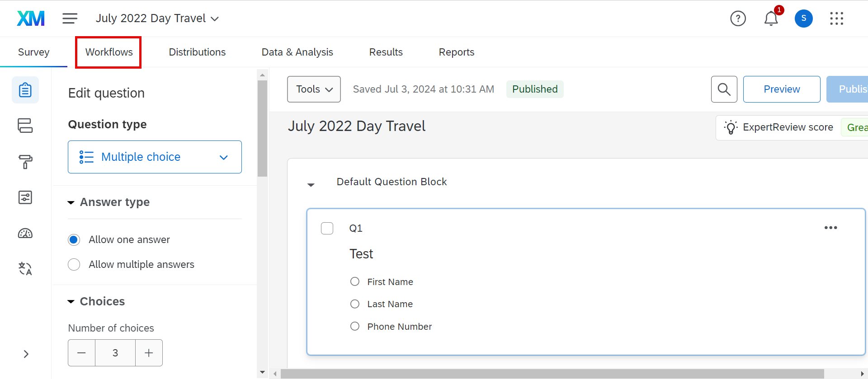This screenshot has width=868, height=379.
Task: Click the search magnifier icon
Action: tap(724, 89)
